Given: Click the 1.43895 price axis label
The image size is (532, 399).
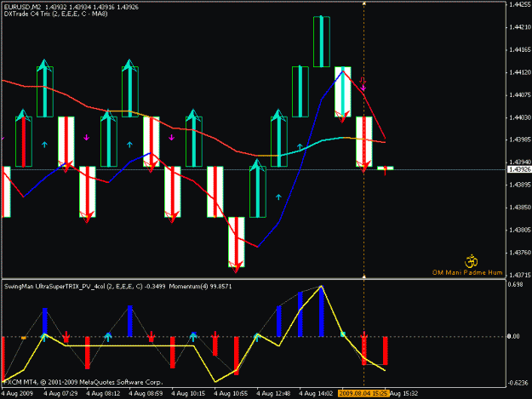Looking at the screenshot, I should coord(520,185).
